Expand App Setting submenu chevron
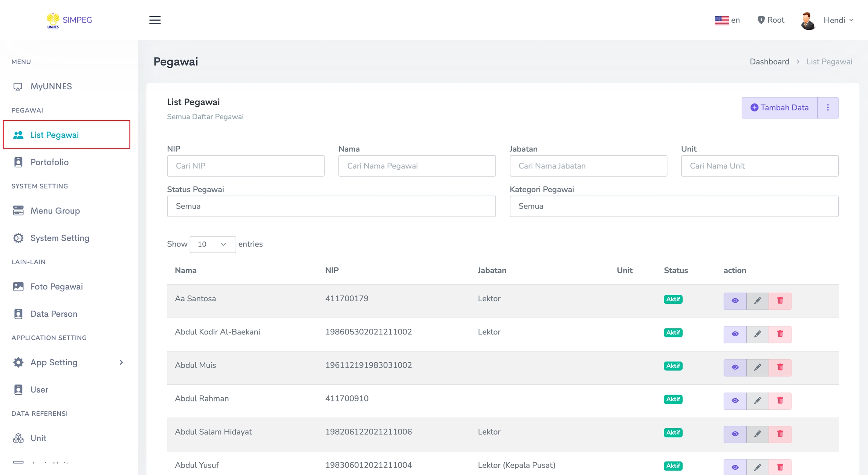The image size is (868, 475). click(x=121, y=362)
